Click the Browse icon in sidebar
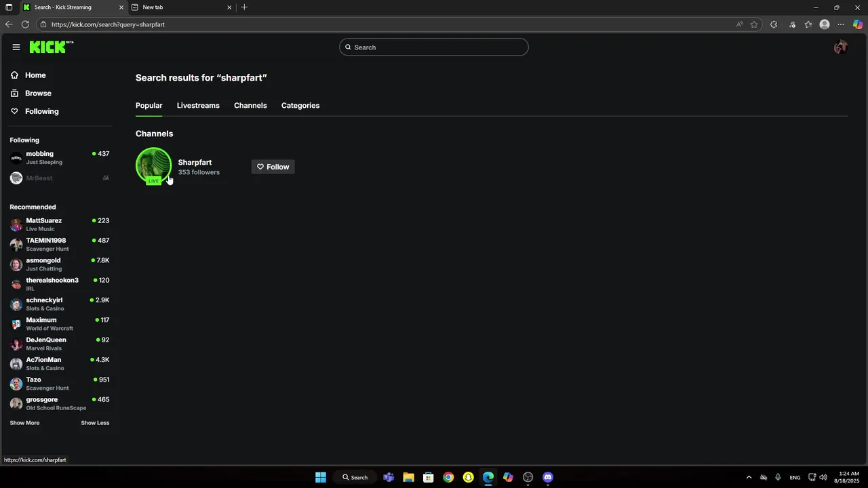The width and height of the screenshot is (868, 488). pos(14,94)
